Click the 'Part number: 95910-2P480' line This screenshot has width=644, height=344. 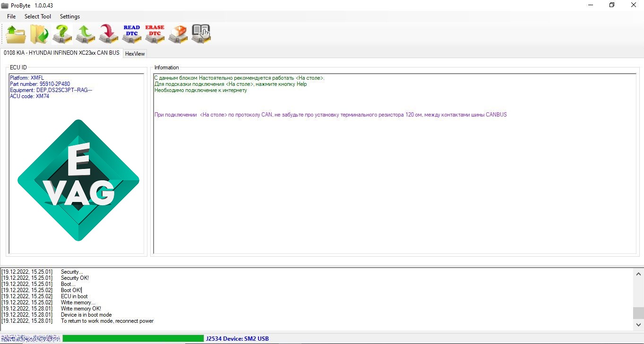tap(40, 84)
